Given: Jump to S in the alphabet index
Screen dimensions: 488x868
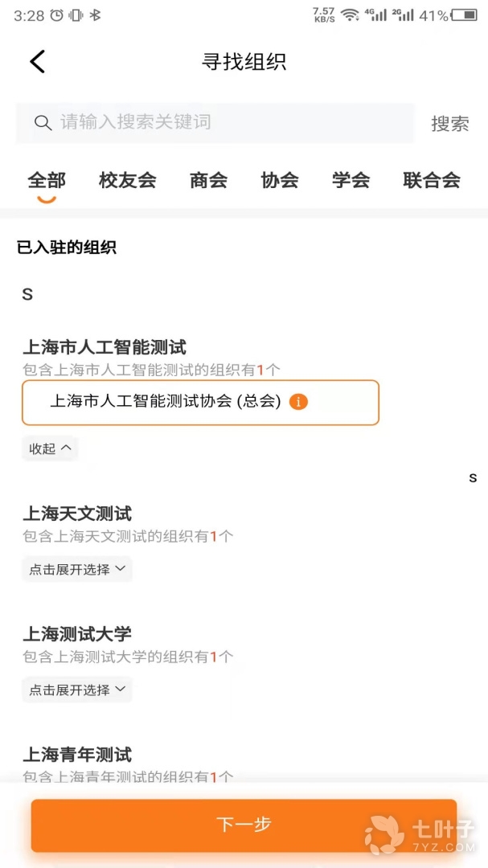Looking at the screenshot, I should [473, 478].
